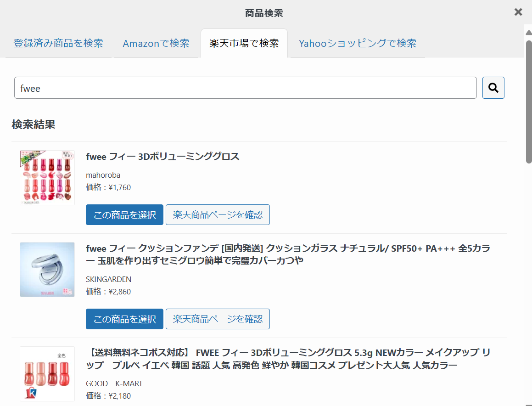Viewport: 532px width, 406px height.
Task: Click the vertical scrollbar thumb
Action: 529,102
